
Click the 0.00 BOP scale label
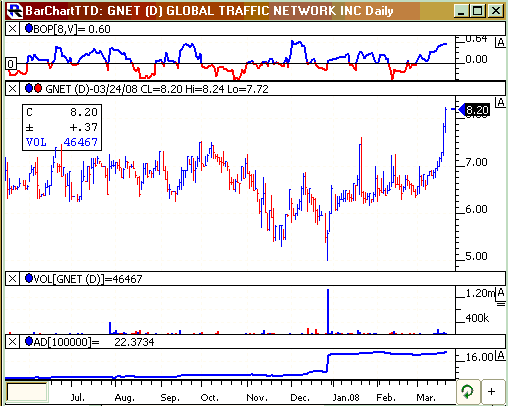point(476,59)
